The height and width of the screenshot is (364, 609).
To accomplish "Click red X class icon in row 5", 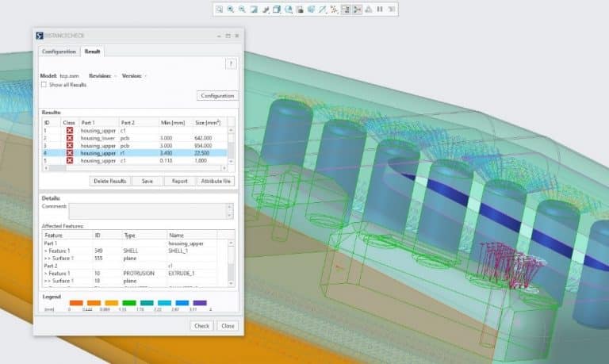I will pyautogui.click(x=69, y=160).
